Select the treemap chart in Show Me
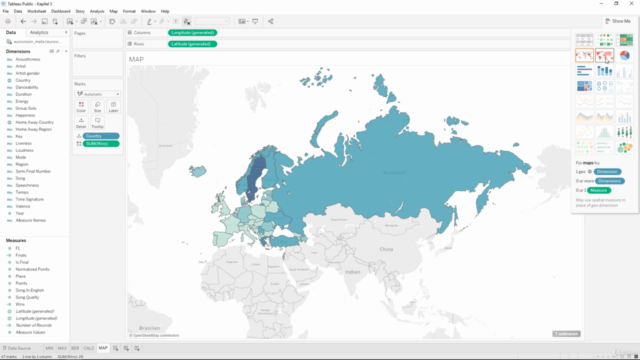The height and width of the screenshot is (360, 640). pos(584,86)
